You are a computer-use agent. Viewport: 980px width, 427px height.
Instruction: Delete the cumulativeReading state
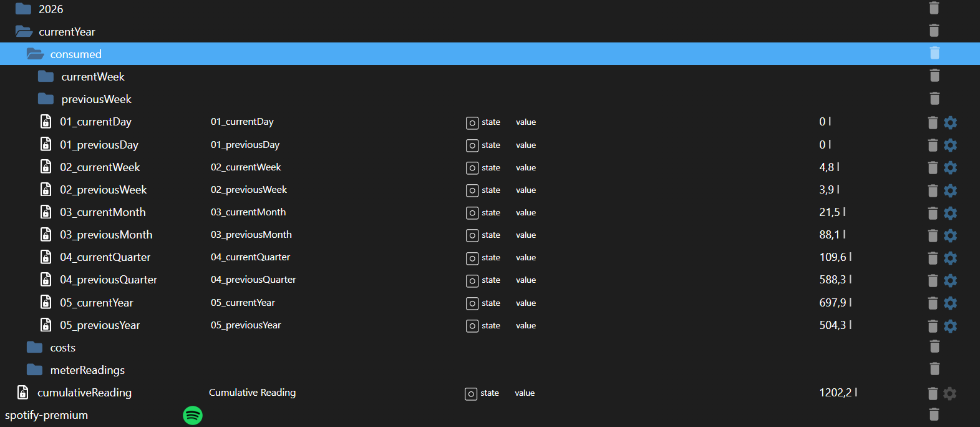pyautogui.click(x=933, y=393)
